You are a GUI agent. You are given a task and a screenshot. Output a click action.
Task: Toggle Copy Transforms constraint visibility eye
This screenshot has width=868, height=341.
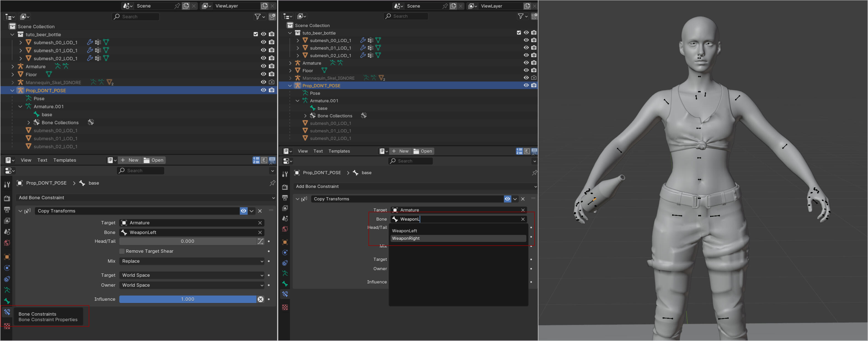pos(243,211)
